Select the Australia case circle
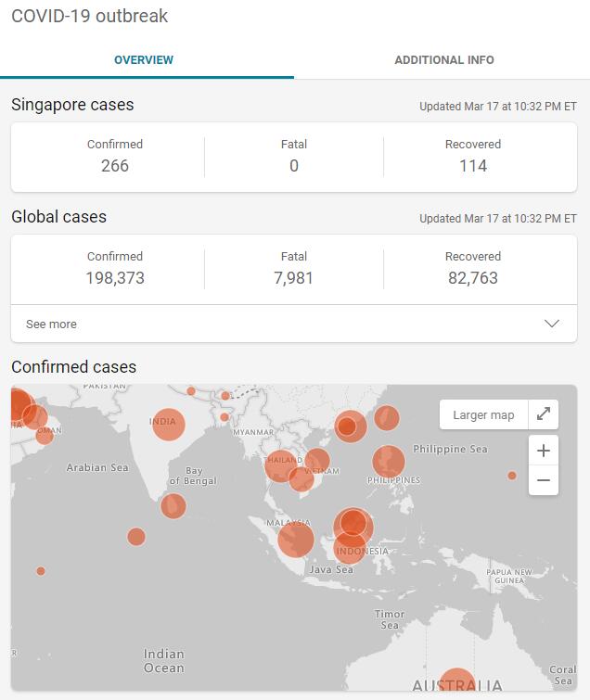Image resolution: width=590 pixels, height=700 pixels. click(455, 684)
